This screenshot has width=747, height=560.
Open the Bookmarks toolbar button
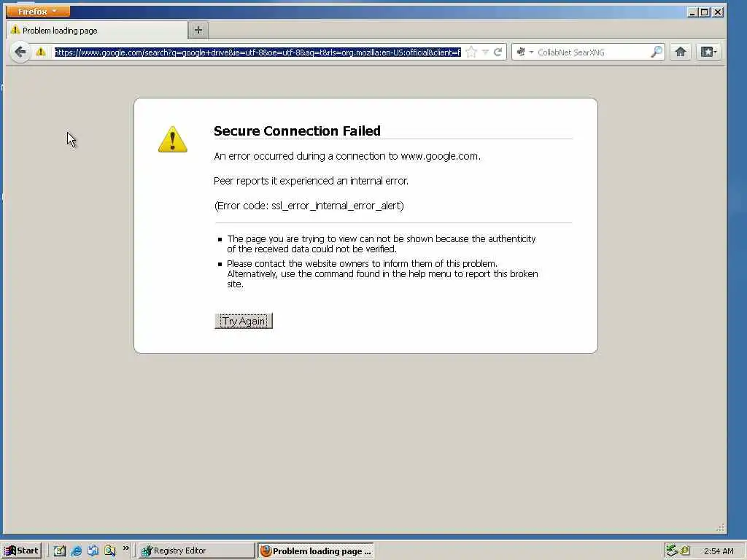[708, 52]
